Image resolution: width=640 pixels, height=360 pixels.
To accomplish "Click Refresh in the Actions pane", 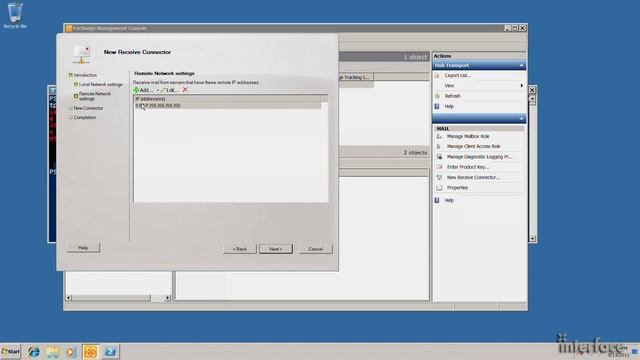I will point(452,96).
